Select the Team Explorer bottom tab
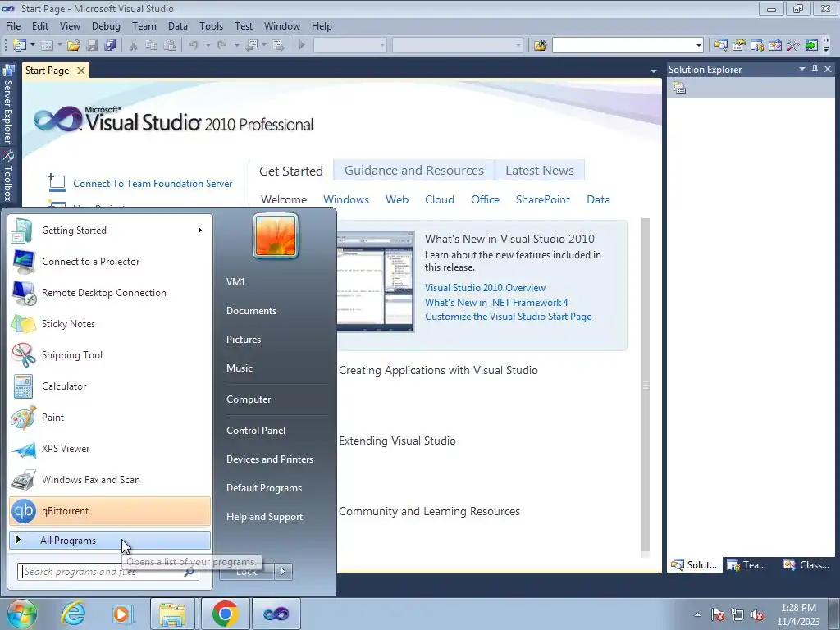This screenshot has width=840, height=630. tap(747, 565)
